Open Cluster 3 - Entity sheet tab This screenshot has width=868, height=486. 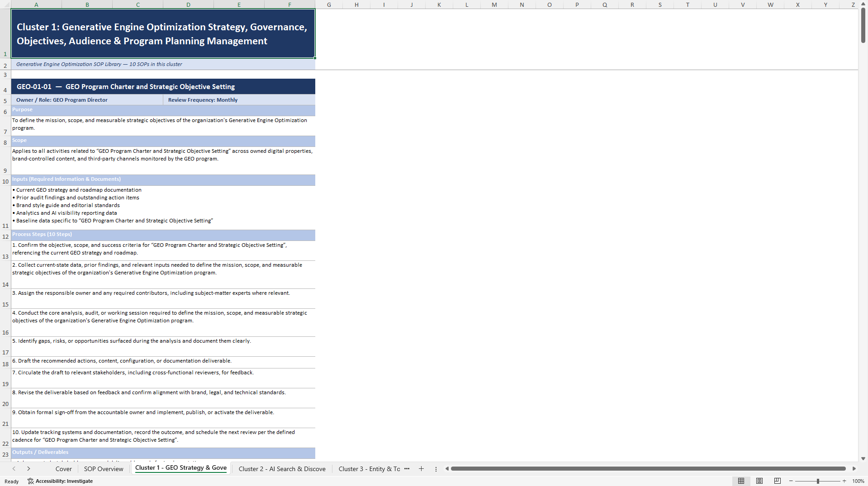point(369,469)
